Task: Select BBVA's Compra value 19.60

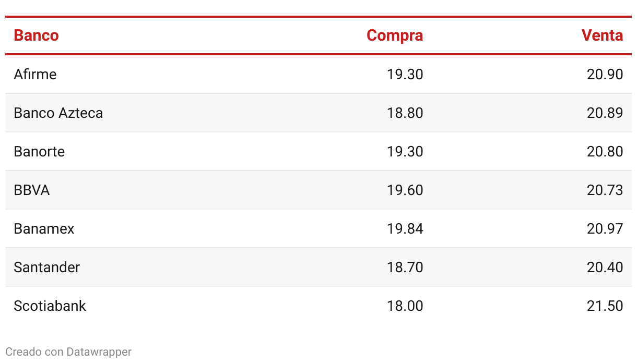Action: pyautogui.click(x=405, y=190)
